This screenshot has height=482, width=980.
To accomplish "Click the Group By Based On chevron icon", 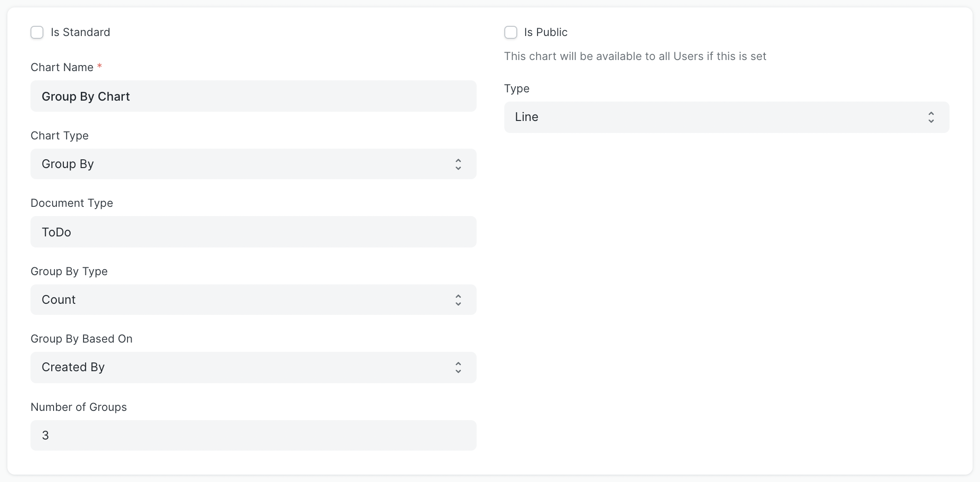I will pos(458,368).
